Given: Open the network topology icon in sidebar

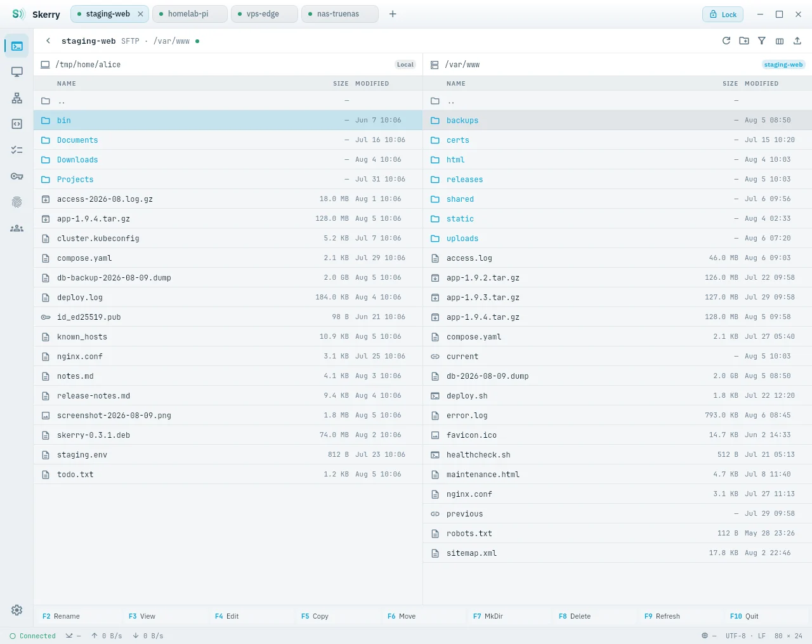Looking at the screenshot, I should click(x=17, y=98).
